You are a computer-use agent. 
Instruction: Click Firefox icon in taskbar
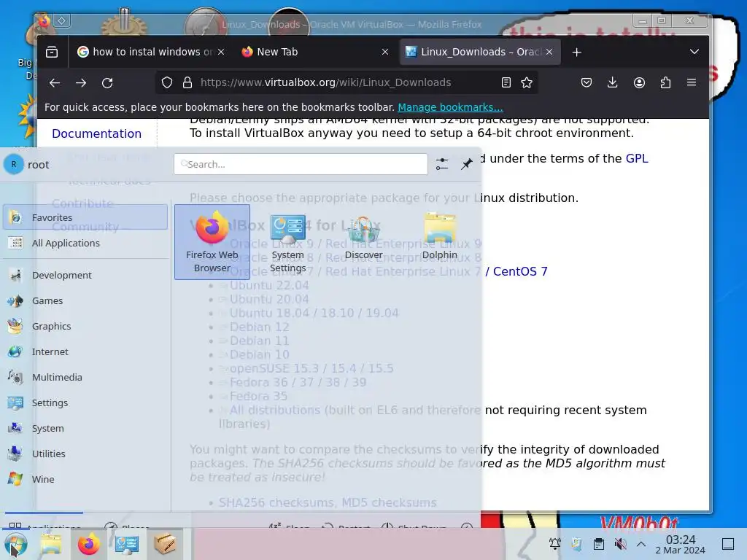(x=88, y=544)
